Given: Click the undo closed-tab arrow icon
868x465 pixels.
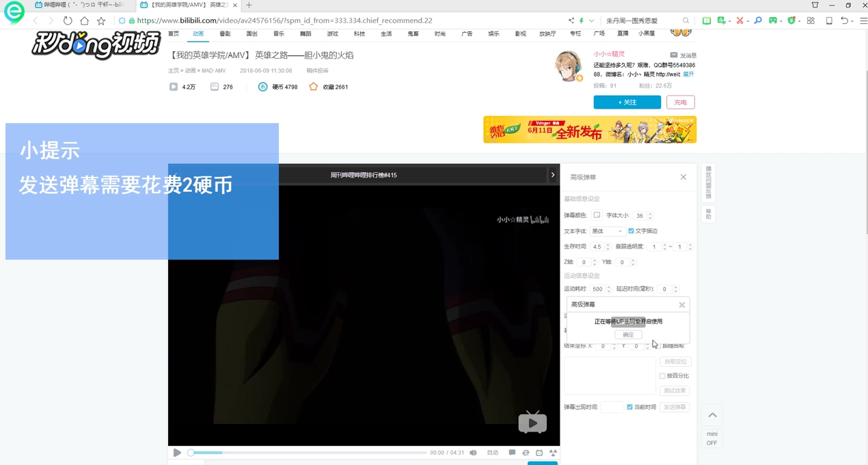Looking at the screenshot, I should click(845, 21).
